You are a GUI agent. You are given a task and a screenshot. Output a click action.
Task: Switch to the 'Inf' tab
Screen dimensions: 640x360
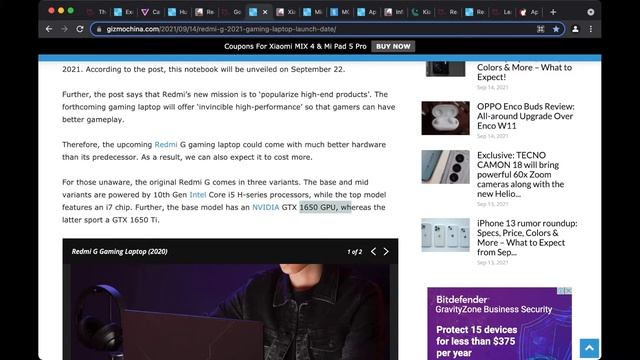[393, 12]
